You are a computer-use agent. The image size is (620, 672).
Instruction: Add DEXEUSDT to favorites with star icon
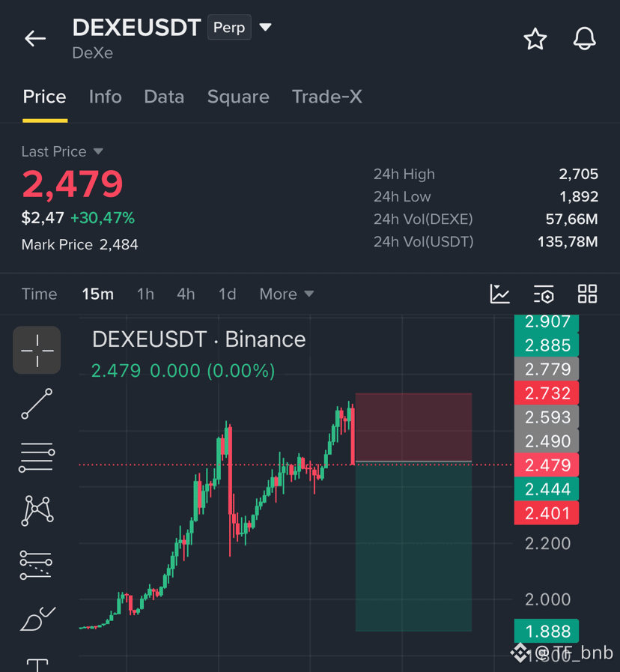[x=535, y=39]
